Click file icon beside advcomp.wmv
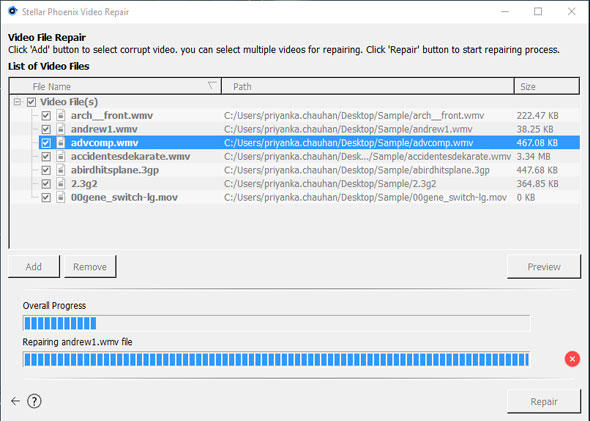Screen dimensions: 590x421 point(61,143)
